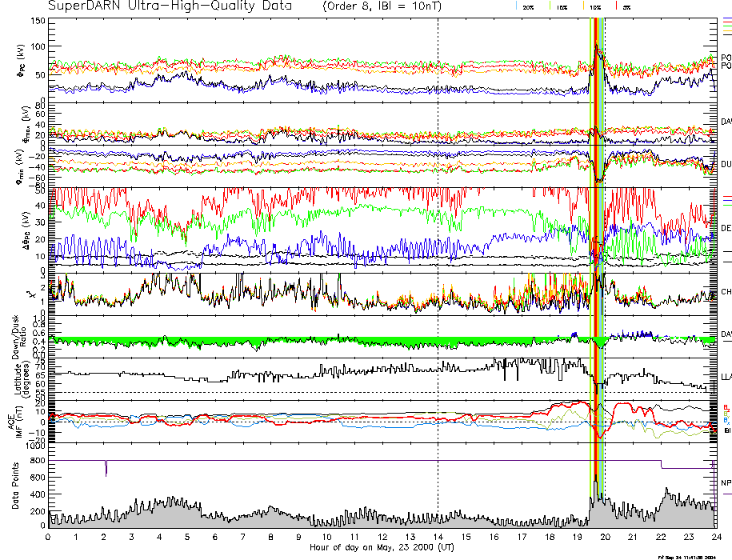The height and width of the screenshot is (560, 732).
Task: Click hour 24 at the axis end
Action: [715, 537]
